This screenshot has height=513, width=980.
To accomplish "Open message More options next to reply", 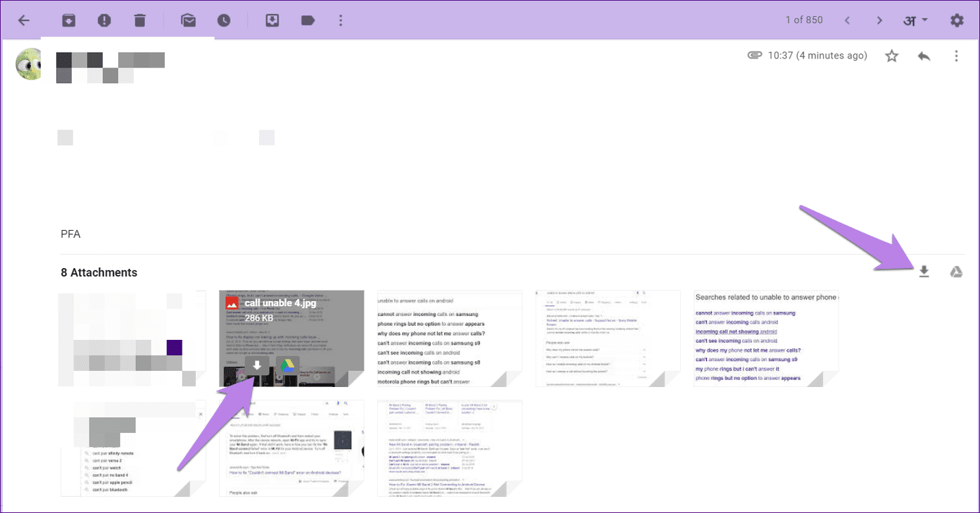I will coord(956,56).
